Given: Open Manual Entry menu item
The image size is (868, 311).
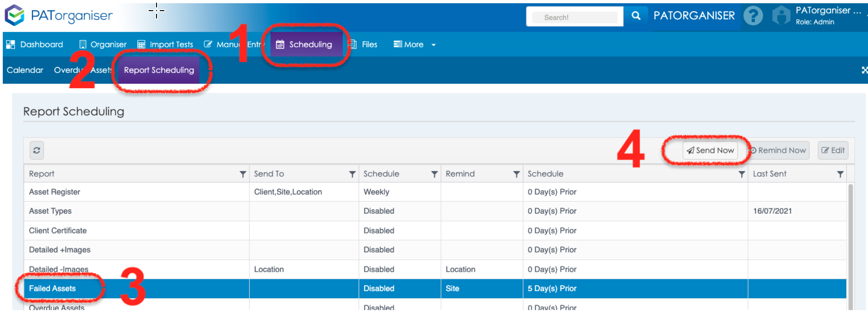Looking at the screenshot, I should (x=234, y=44).
